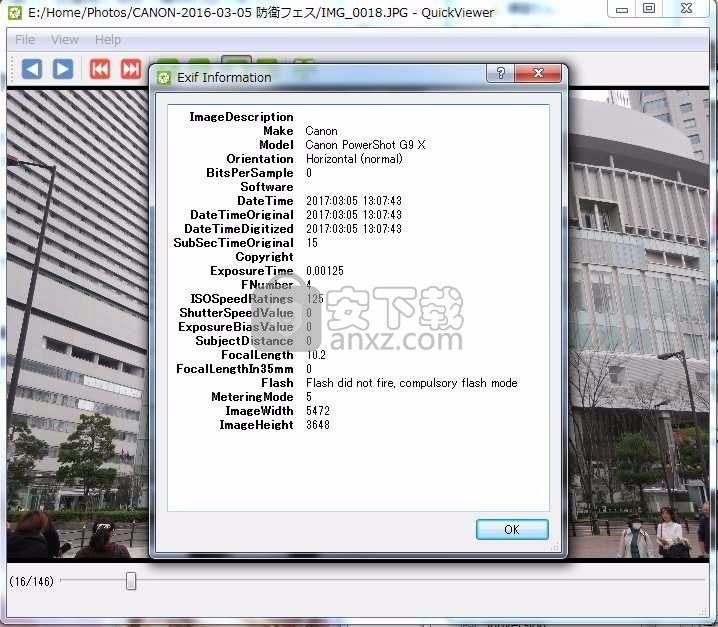Click the MeteringMode label
718x627 pixels.
click(252, 397)
